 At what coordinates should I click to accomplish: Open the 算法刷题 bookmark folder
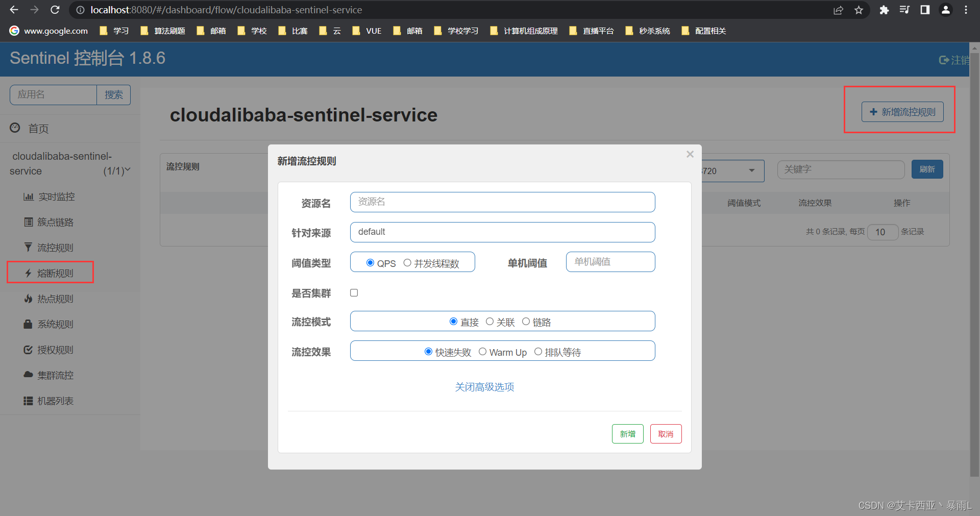(x=163, y=31)
